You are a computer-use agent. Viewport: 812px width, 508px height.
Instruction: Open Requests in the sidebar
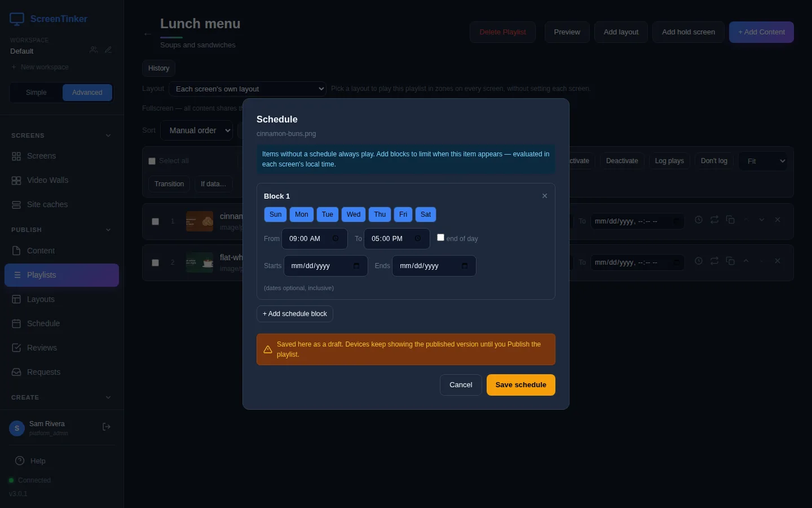62,373
